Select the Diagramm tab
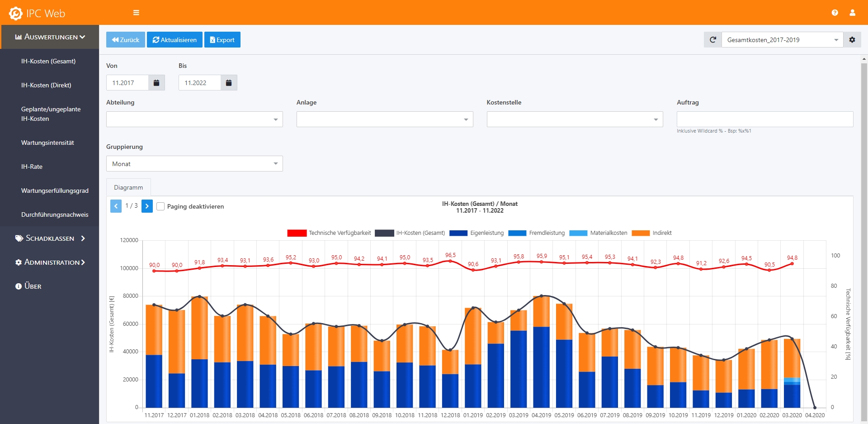The image size is (868, 424). (x=128, y=187)
